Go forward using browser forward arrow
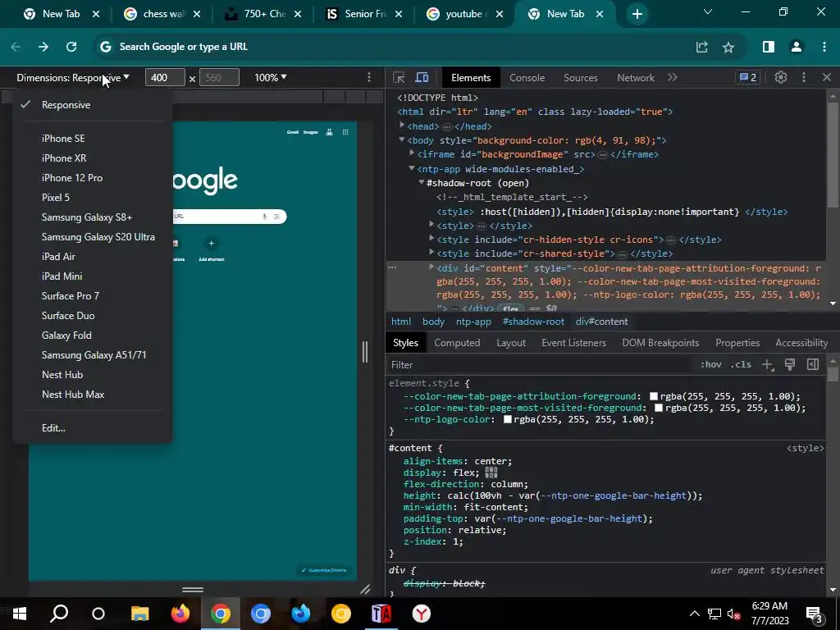The height and width of the screenshot is (630, 840). pos(43,47)
